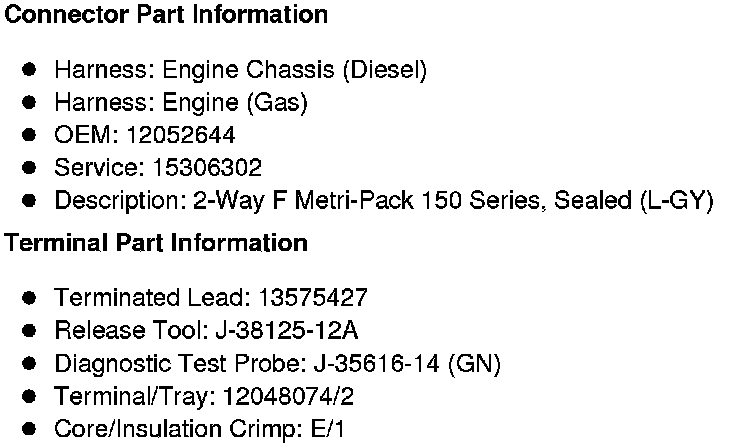This screenshot has height=448, width=736.
Task: Click the word Sealed in the description
Action: click(591, 200)
